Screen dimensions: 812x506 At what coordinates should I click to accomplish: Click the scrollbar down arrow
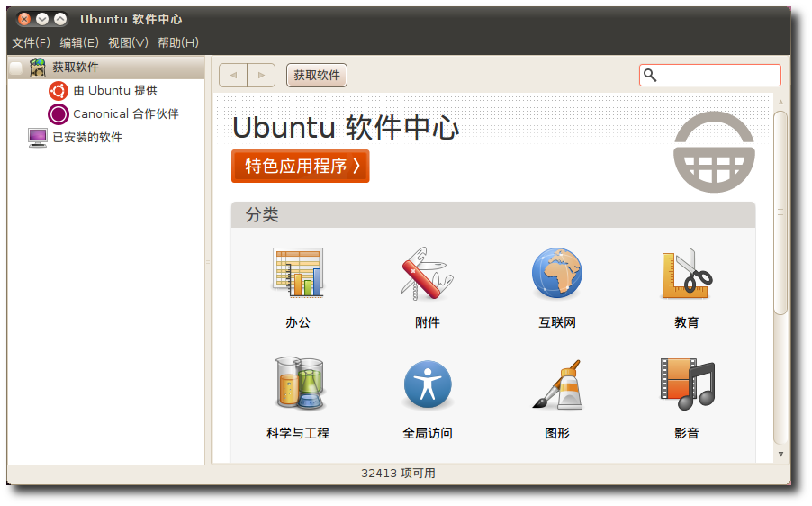[x=780, y=454]
